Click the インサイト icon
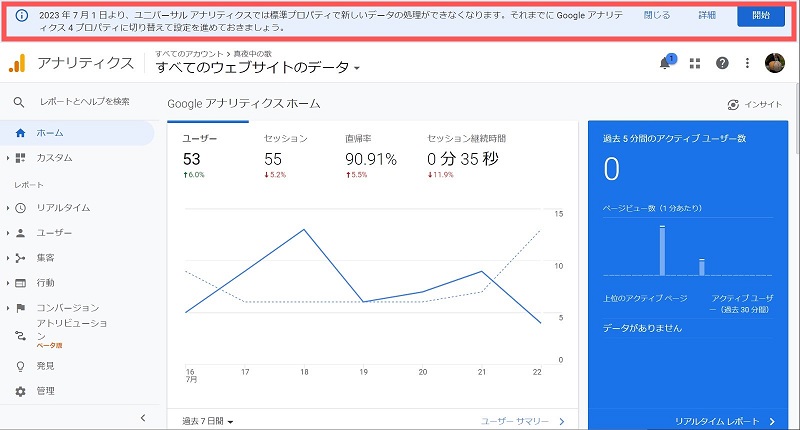 click(733, 105)
